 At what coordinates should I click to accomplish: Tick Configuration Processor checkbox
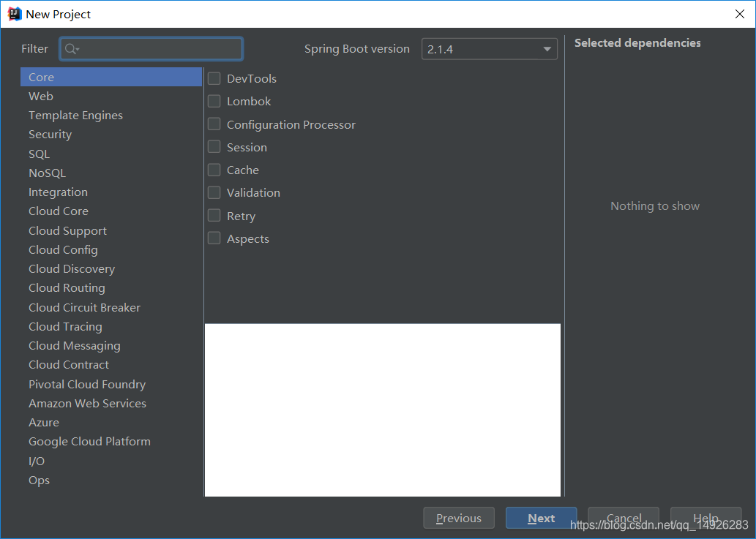[x=214, y=124]
